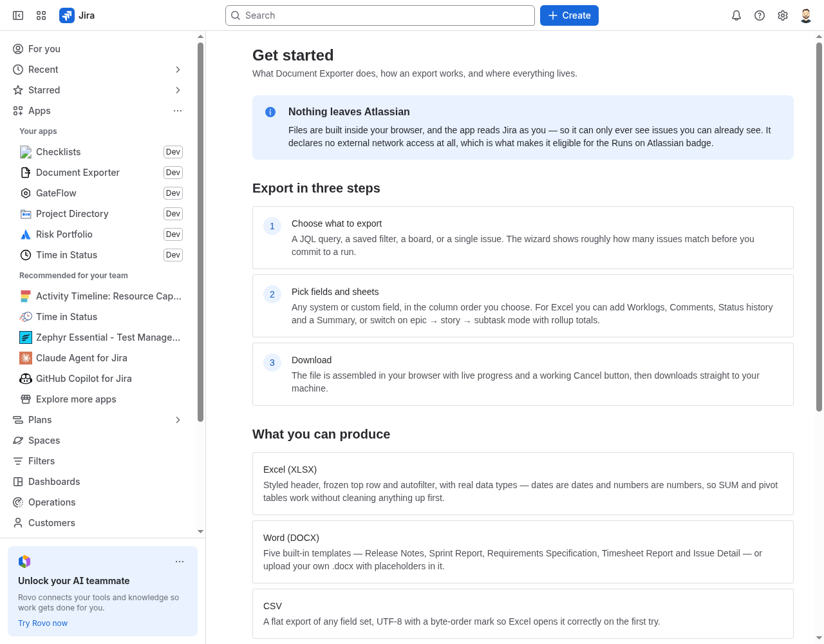Click the Activity Timeline app icon
This screenshot has width=824, height=644.
coord(26,296)
